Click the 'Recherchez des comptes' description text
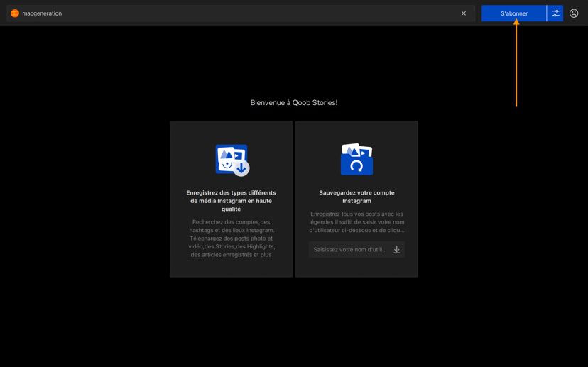Screen dimensions: 588x367 pos(231,239)
